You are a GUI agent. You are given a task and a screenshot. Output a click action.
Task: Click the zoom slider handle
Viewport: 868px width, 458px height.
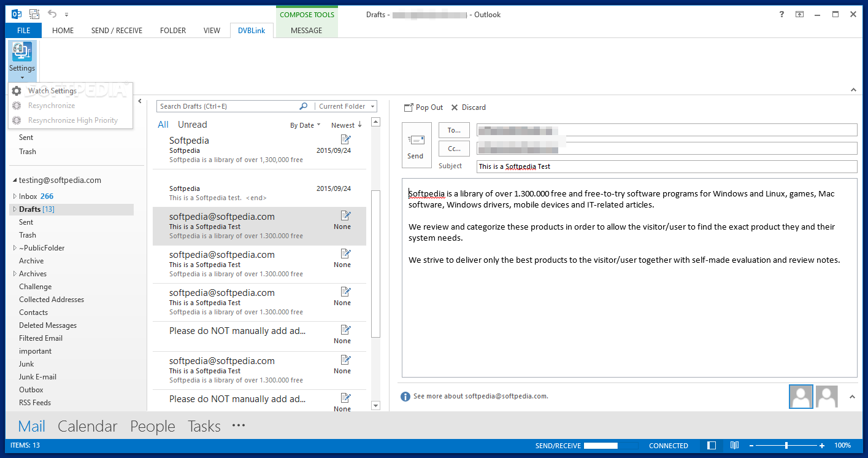pyautogui.click(x=786, y=446)
